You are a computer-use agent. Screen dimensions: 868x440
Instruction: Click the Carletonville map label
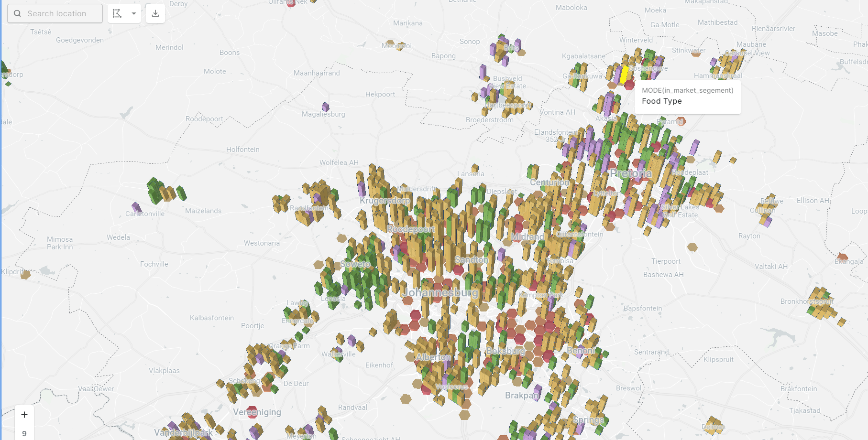pyautogui.click(x=145, y=214)
